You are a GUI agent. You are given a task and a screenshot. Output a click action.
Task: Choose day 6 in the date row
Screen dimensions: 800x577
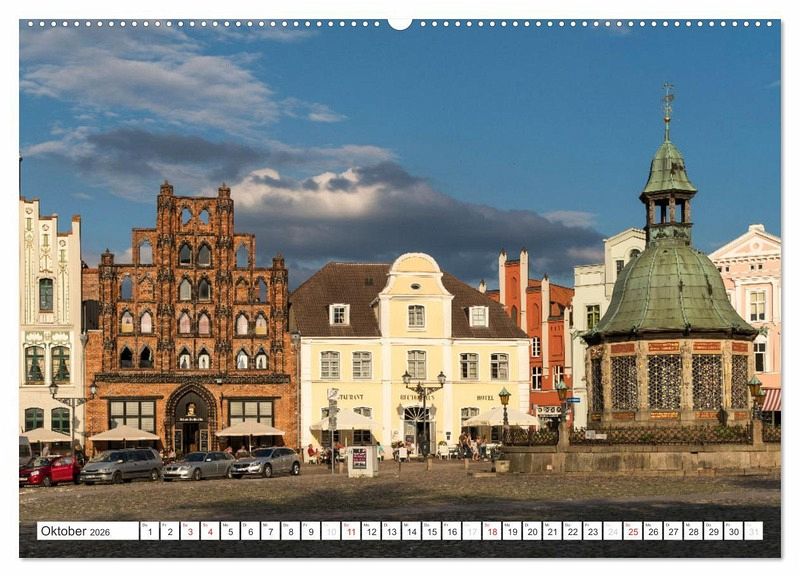click(250, 531)
